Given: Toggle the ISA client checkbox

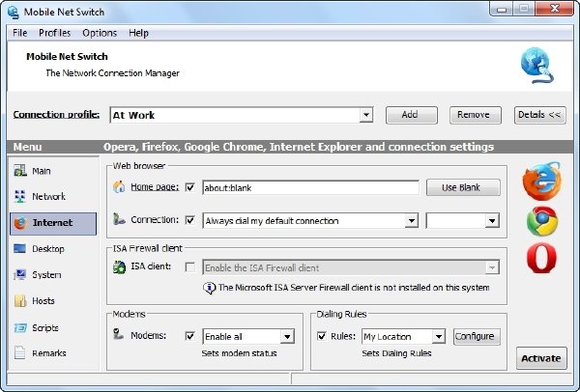Looking at the screenshot, I should point(190,267).
